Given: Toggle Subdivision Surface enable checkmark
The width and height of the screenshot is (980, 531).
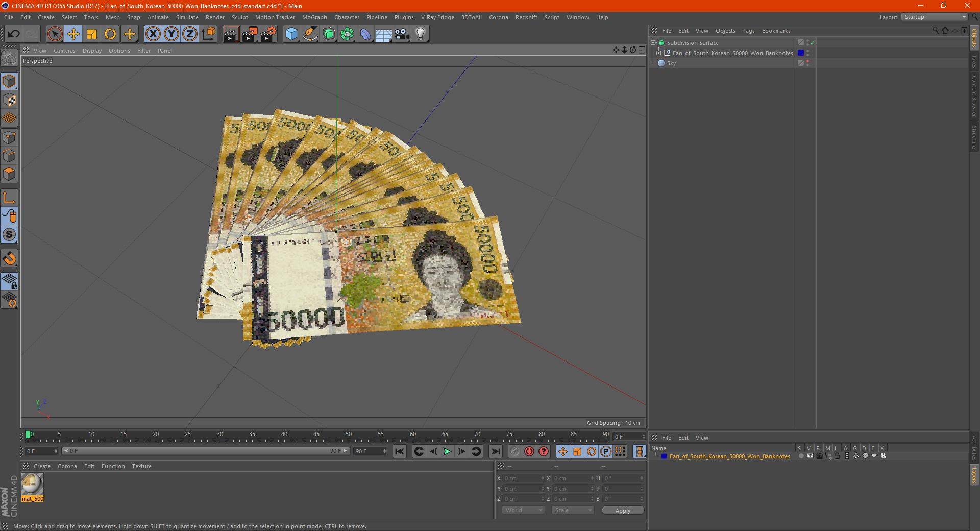Looking at the screenshot, I should 813,43.
